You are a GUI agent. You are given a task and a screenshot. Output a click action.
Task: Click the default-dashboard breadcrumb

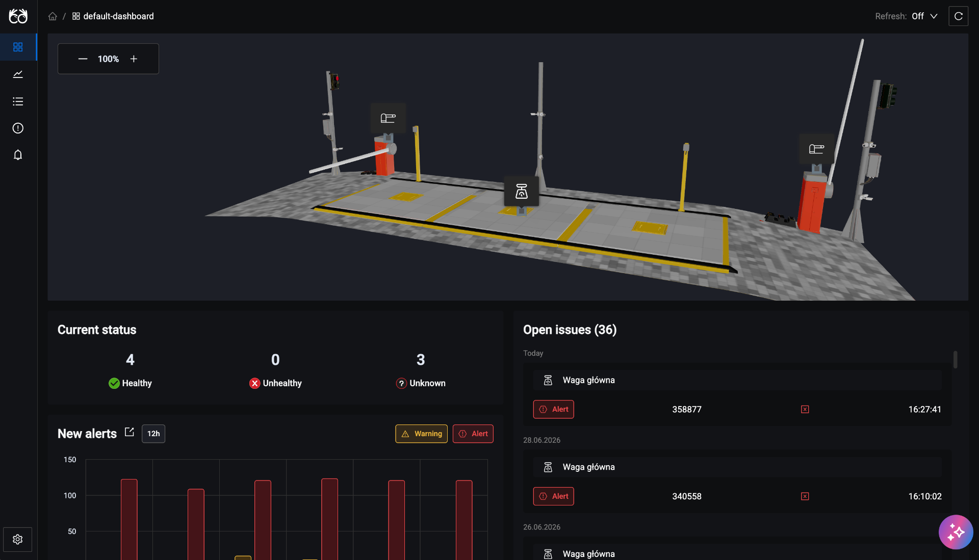(x=113, y=16)
